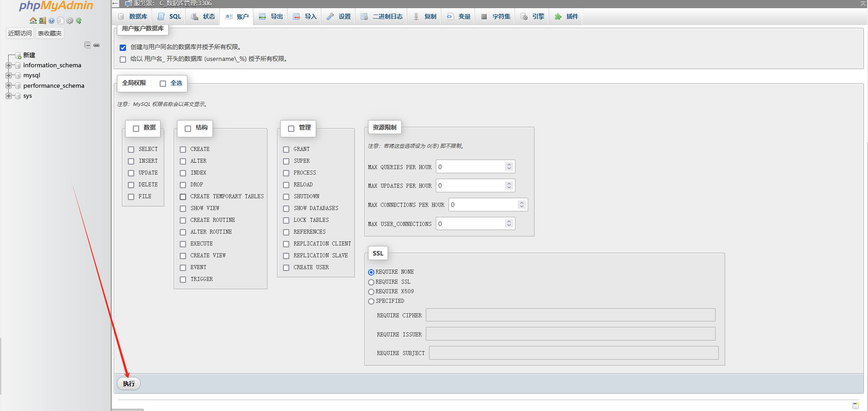The image size is (868, 411).
Task: Open the SQL tab
Action: [169, 16]
